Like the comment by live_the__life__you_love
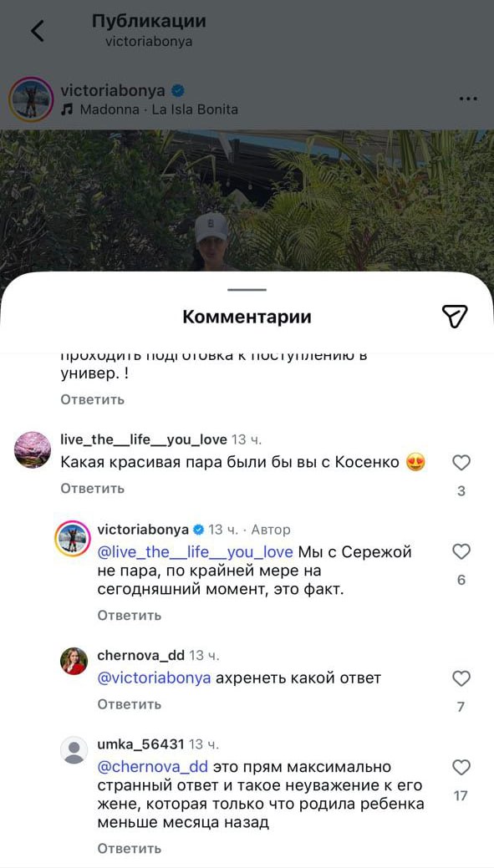 point(461,462)
